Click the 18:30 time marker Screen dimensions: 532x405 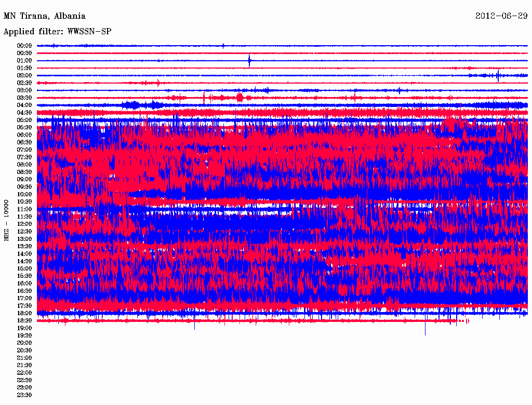pyautogui.click(x=24, y=321)
